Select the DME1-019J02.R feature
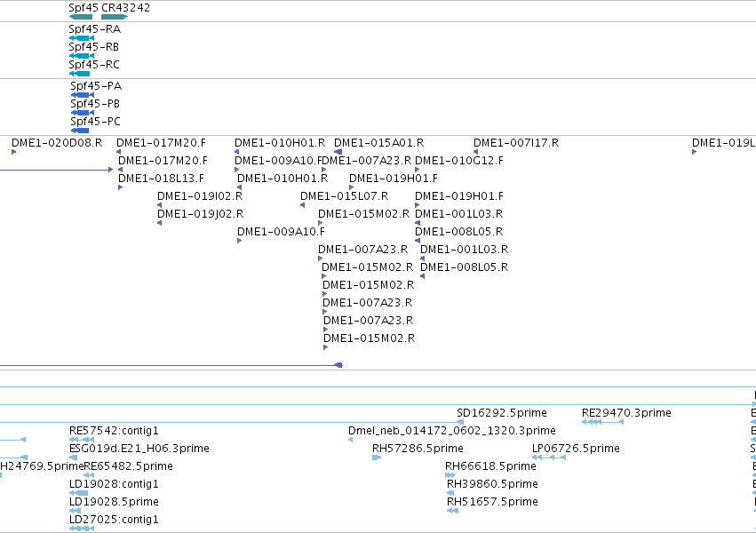756x533 pixels. (x=160, y=223)
